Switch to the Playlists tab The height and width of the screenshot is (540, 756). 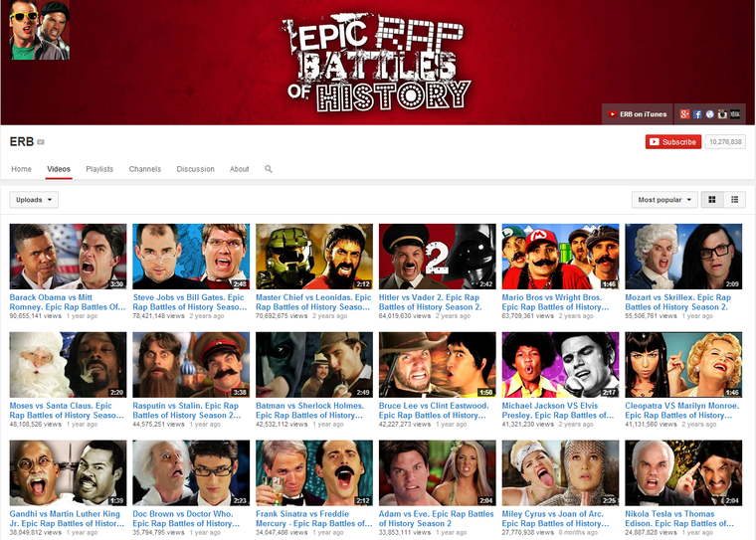[99, 169]
